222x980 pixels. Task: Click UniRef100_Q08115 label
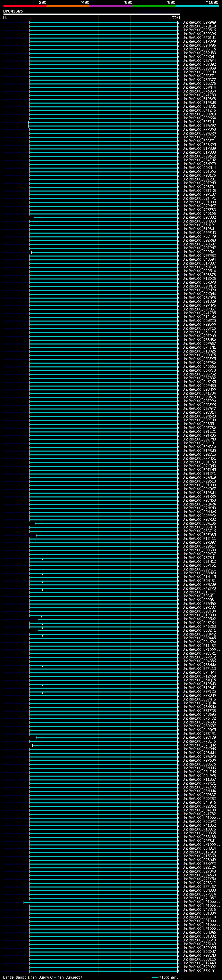pos(199,959)
